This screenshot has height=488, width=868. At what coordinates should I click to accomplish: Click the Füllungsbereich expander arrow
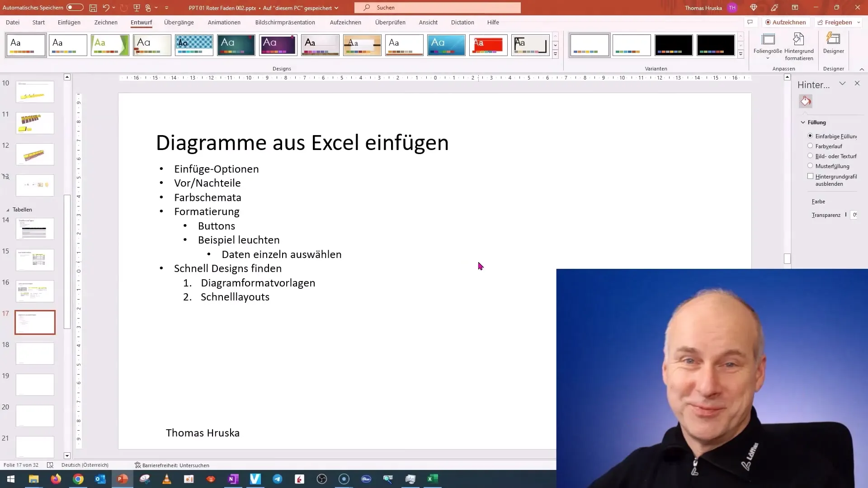(803, 122)
